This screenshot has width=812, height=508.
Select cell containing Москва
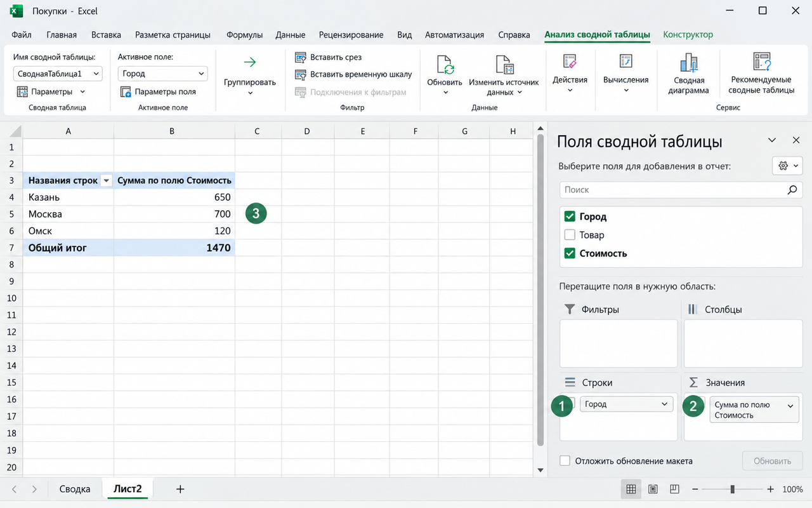[69, 214]
